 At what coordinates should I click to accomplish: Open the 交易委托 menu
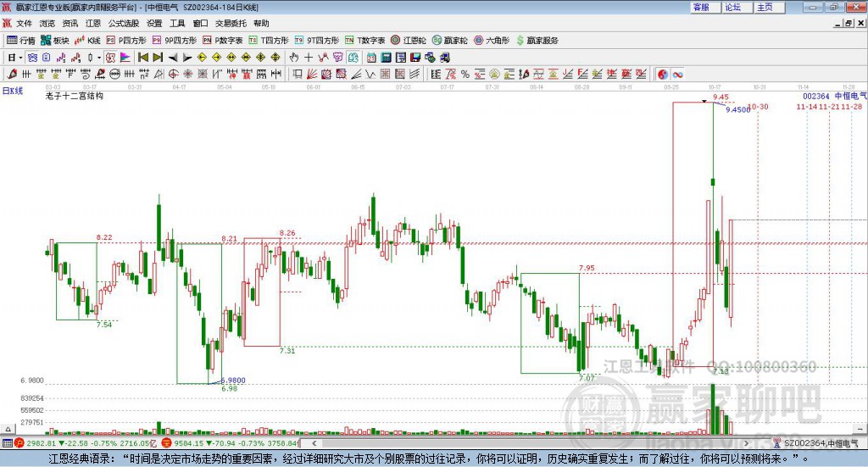(231, 23)
